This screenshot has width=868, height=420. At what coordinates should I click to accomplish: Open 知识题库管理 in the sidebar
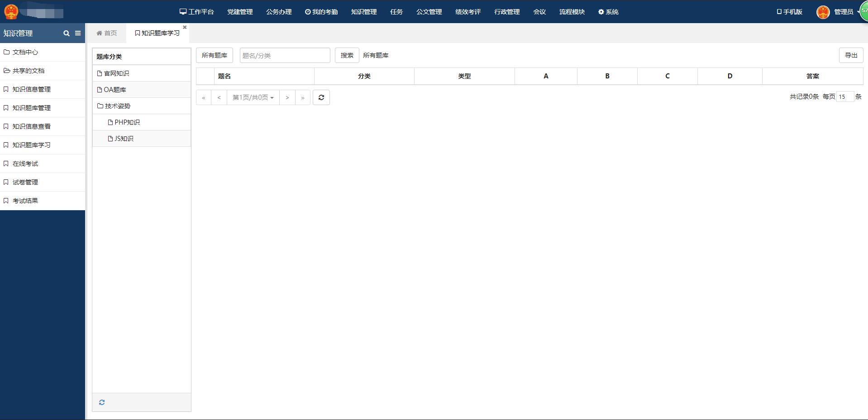(x=43, y=108)
